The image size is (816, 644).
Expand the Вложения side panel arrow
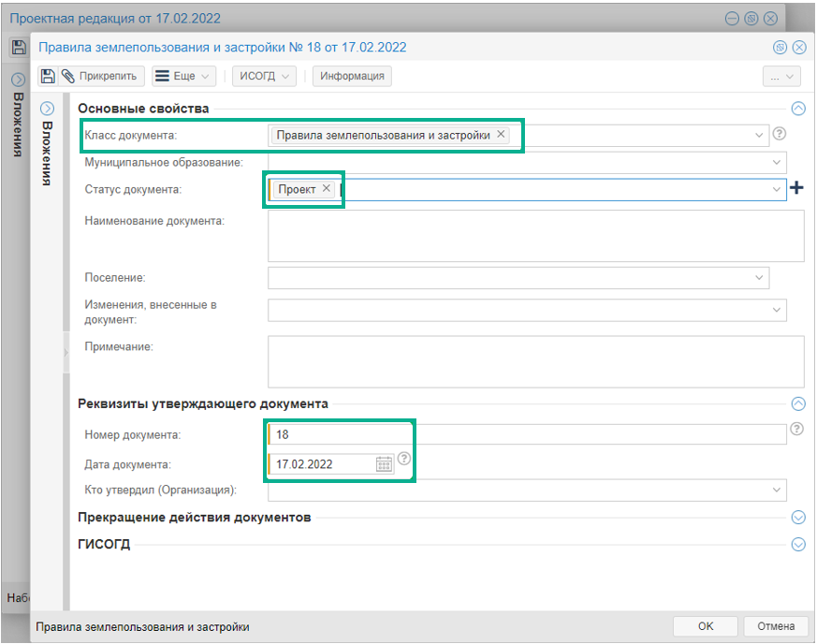[48, 109]
